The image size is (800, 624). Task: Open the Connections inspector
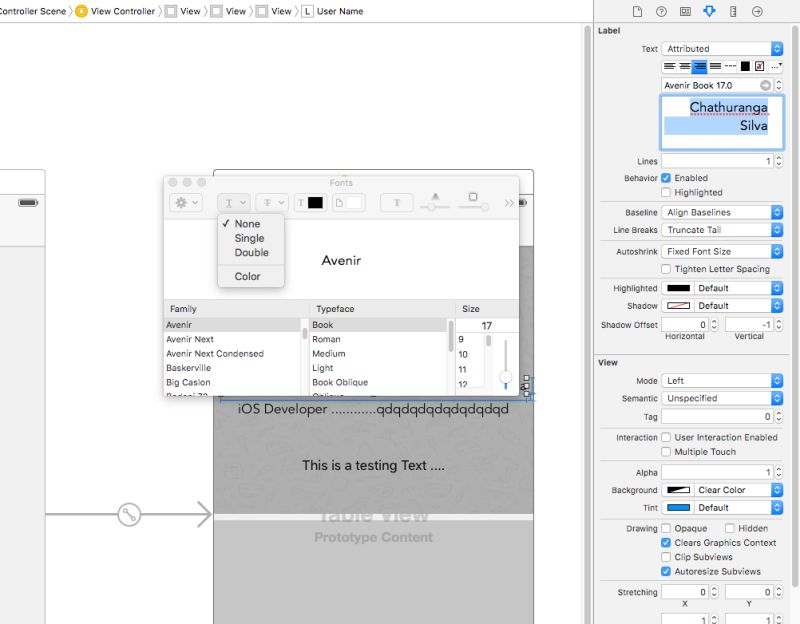[x=757, y=11]
